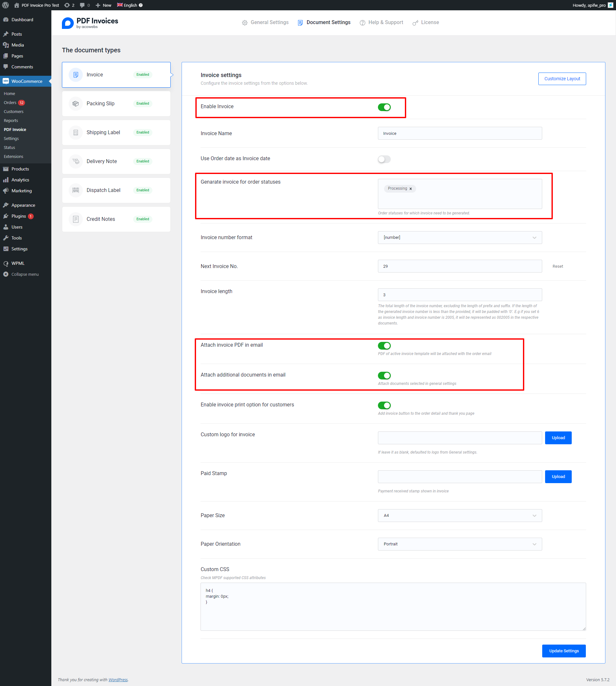Click the Marketing megaphone icon

pos(6,191)
